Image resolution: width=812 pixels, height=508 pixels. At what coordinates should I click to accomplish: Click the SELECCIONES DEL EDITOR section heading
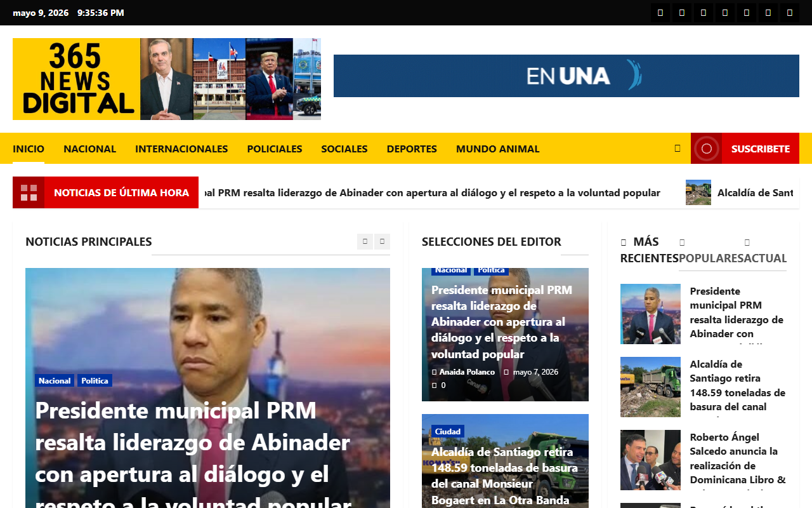(x=492, y=241)
